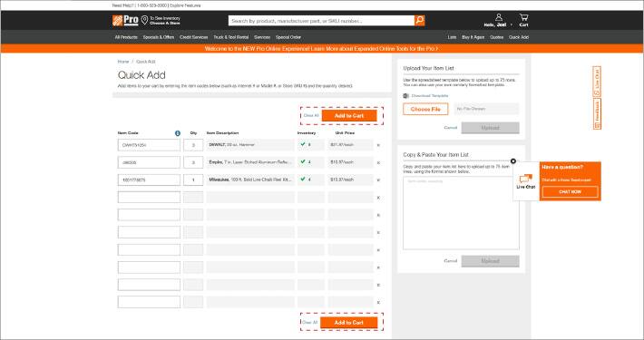Click Cancel in Copy & Paste panel
644x340 pixels.
tap(451, 261)
